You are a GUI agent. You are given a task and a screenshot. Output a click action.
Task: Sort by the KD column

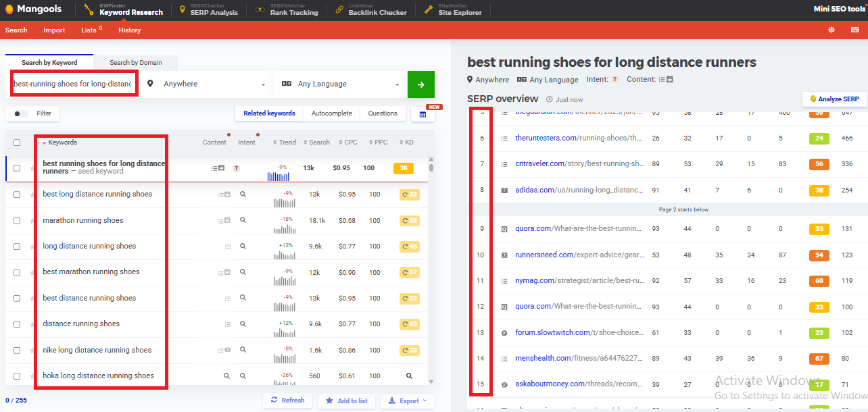coord(408,143)
